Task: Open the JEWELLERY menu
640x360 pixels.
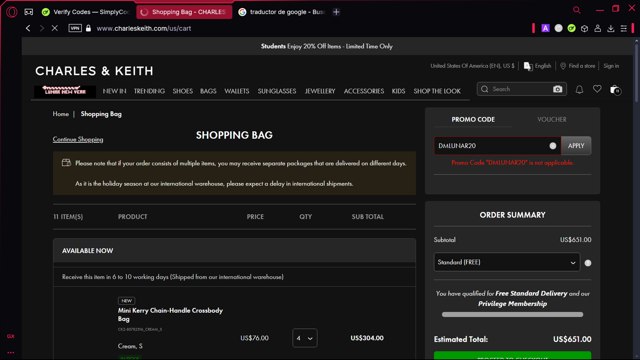Action: [320, 91]
